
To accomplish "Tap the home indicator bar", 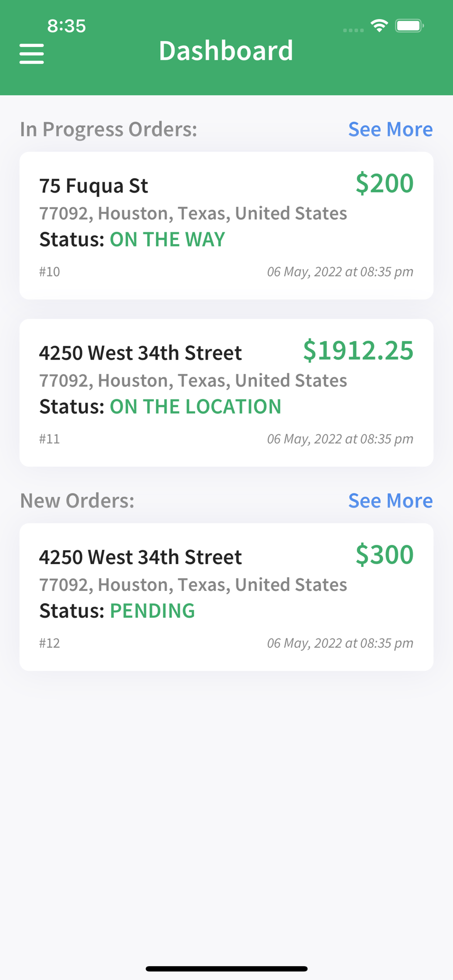I will click(x=226, y=968).
